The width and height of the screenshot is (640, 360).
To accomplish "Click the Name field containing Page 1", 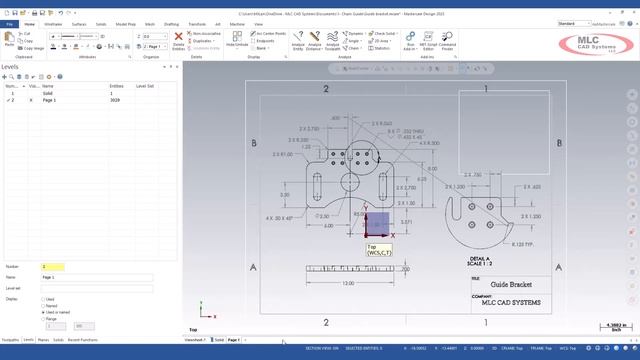I will pyautogui.click(x=97, y=278).
